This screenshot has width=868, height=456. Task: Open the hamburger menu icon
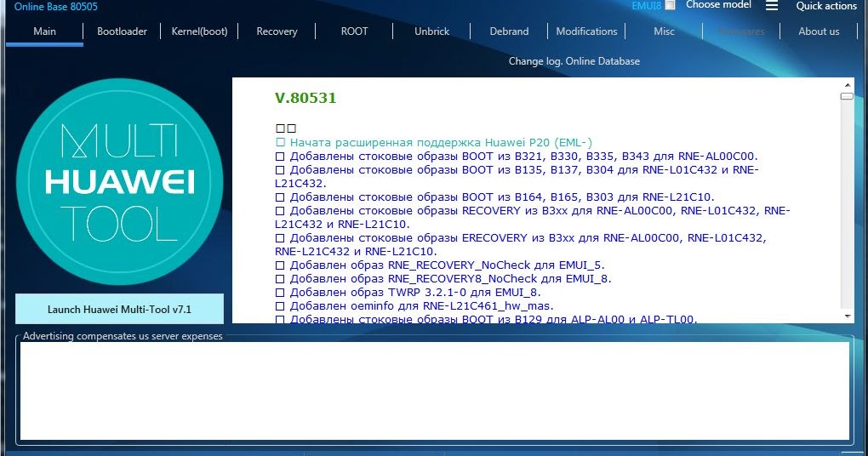point(772,6)
